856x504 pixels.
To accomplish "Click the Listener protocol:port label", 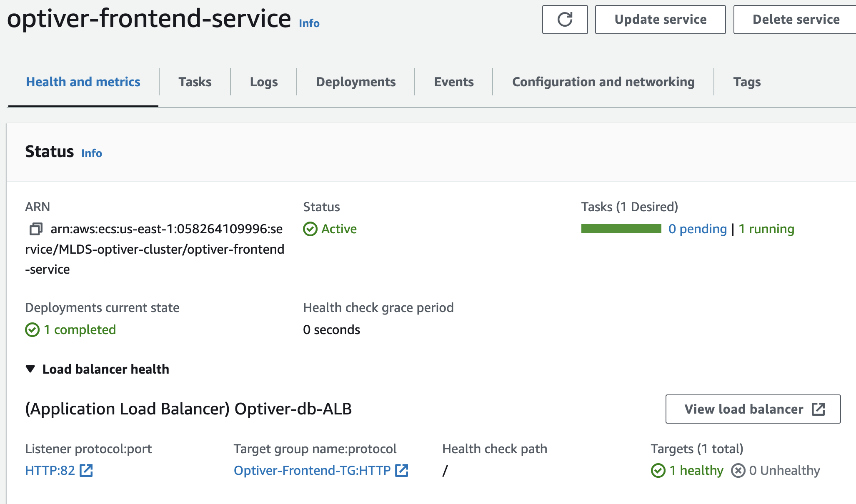I will point(88,449).
